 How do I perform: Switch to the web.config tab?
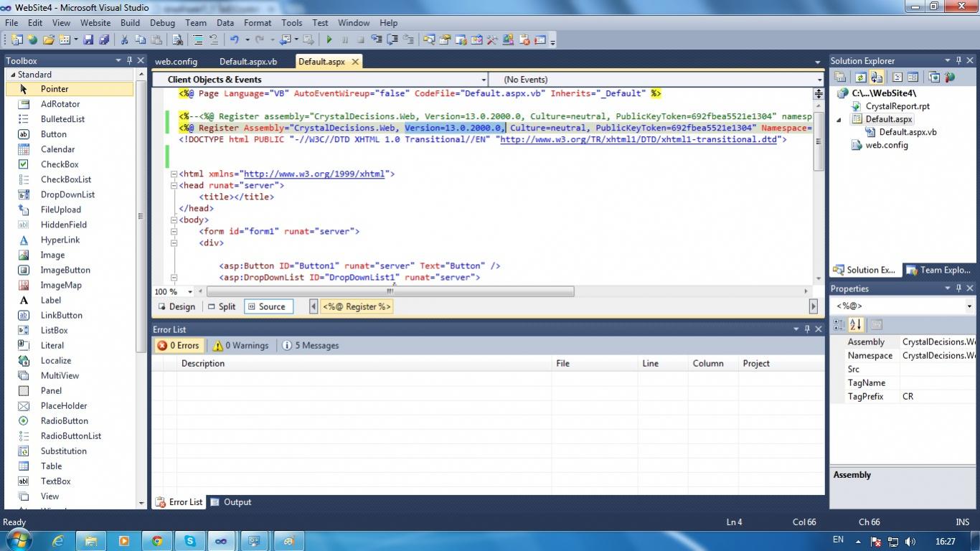click(x=176, y=62)
